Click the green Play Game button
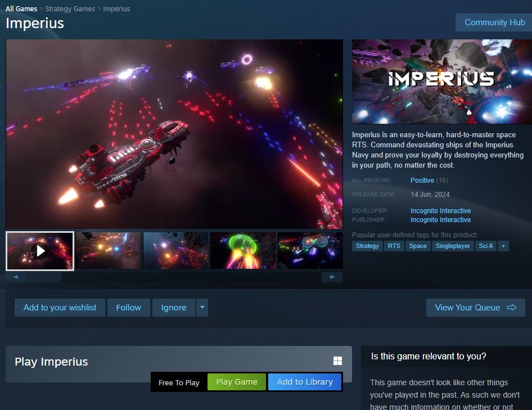532x410 pixels. click(237, 382)
